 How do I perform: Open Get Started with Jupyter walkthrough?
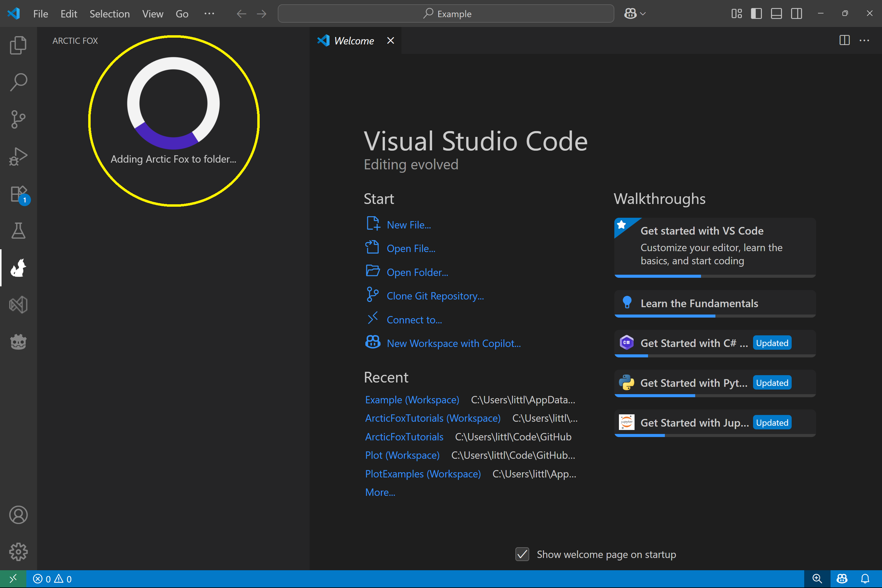pos(715,423)
